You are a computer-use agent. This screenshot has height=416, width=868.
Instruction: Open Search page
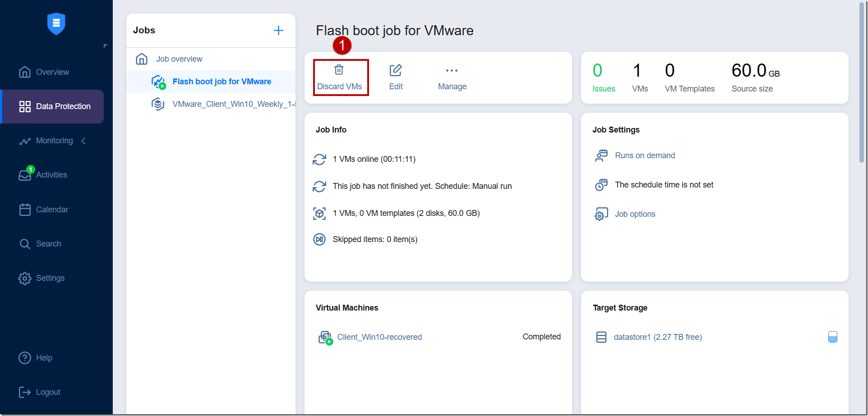[x=48, y=244]
